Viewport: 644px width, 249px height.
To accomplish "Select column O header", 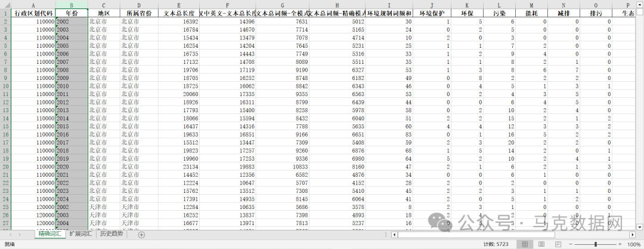I will (596, 5).
